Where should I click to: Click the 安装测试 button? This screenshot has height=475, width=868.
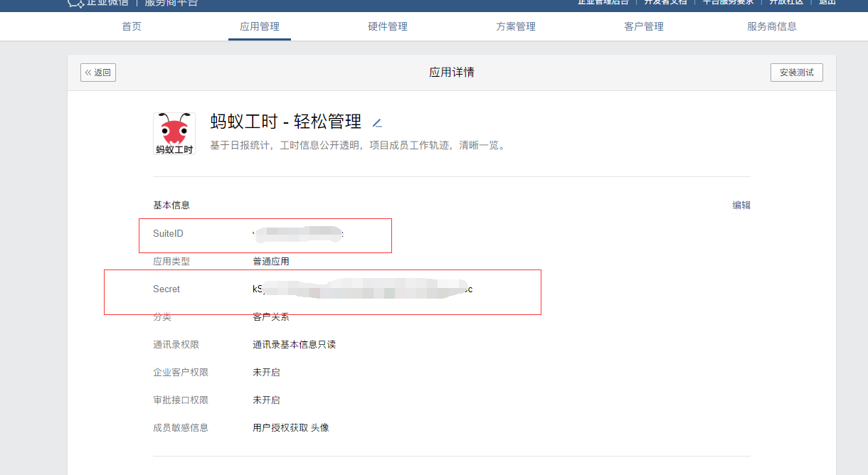coord(796,73)
